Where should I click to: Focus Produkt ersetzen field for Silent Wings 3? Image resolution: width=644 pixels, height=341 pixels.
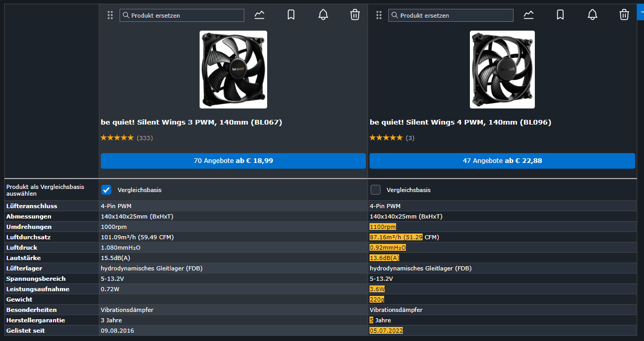[182, 15]
